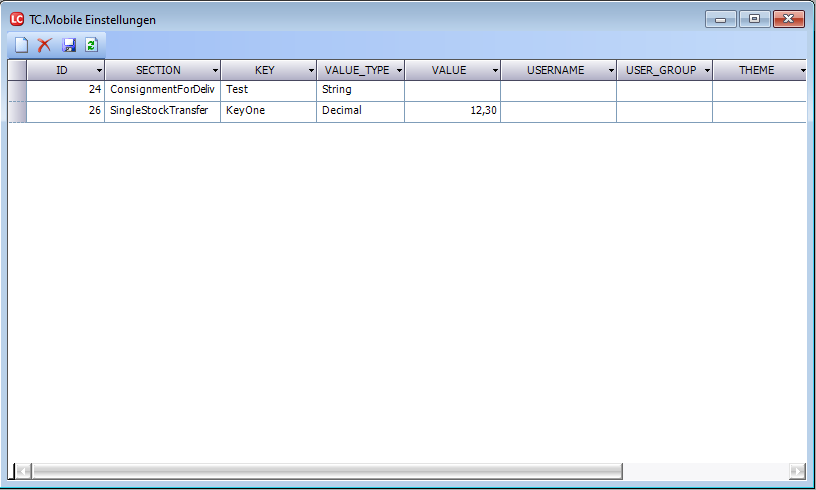Open the USER_GROUP column filter dropdown
The height and width of the screenshot is (490, 816).
point(706,71)
